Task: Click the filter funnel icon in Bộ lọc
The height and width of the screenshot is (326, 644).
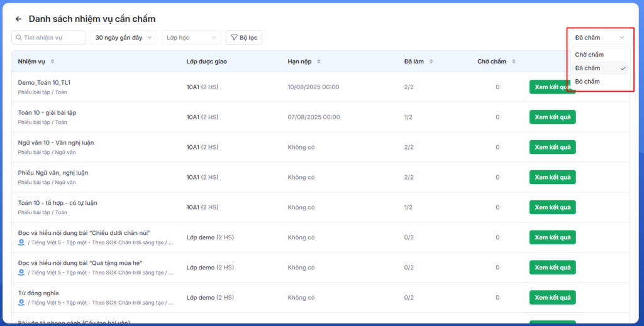Action: click(x=234, y=38)
